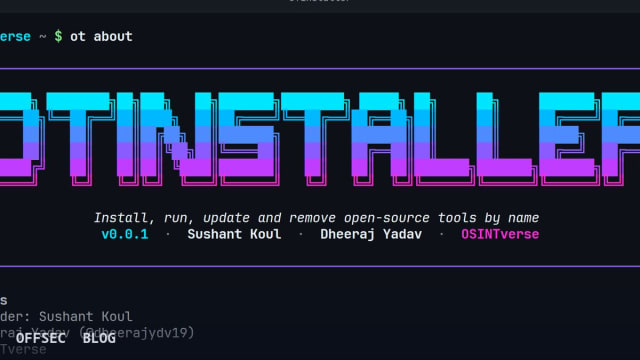Click the name Dheeraj Yadav in banner
640x360 pixels.
click(371, 234)
